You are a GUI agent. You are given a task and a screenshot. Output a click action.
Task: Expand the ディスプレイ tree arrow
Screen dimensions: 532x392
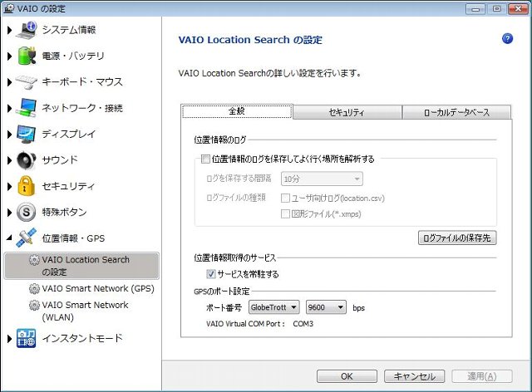coord(9,135)
